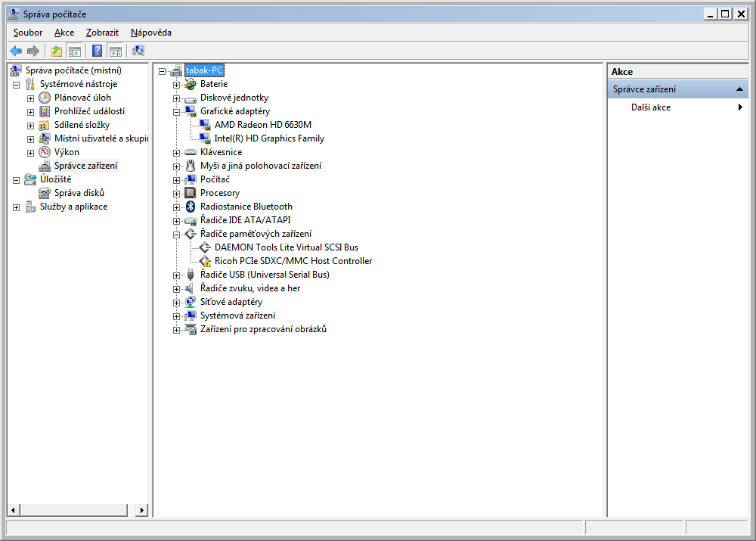
Task: Expand Služby a aplikace in left tree
Action: click(x=16, y=207)
